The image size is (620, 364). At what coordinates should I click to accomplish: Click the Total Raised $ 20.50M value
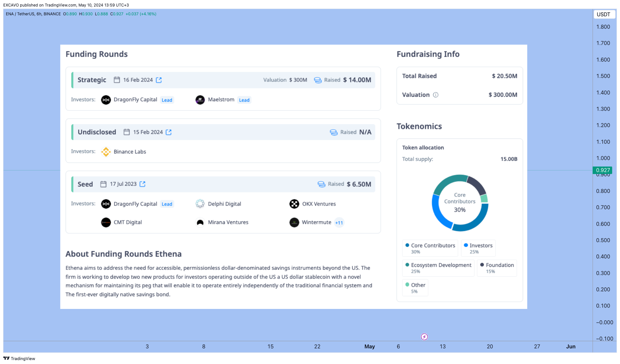click(504, 76)
